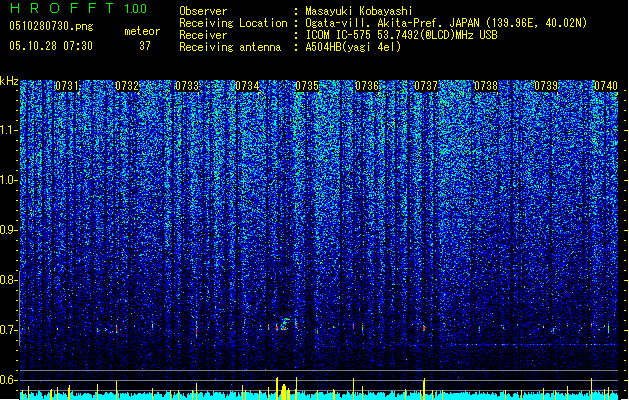The width and height of the screenshot is (629, 400).
Task: Select the Ogata-vill. Akita-Pref. JAPAN location text
Action: (x=446, y=23)
